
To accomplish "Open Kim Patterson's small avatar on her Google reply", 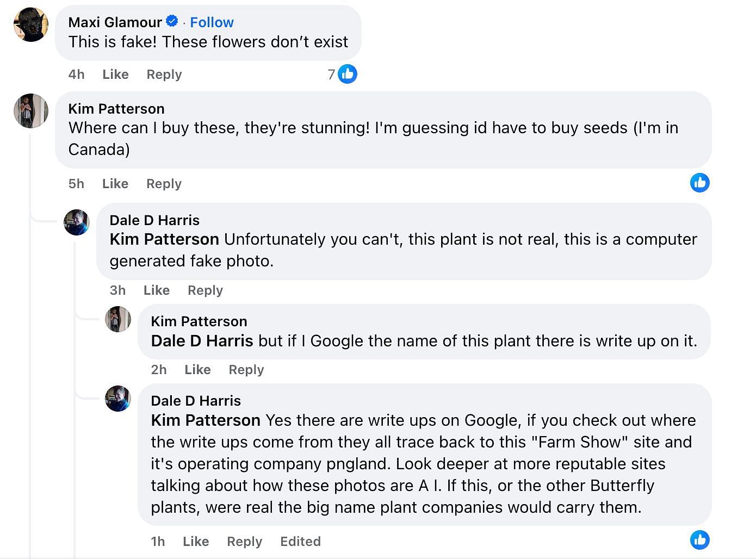I will coord(117,319).
